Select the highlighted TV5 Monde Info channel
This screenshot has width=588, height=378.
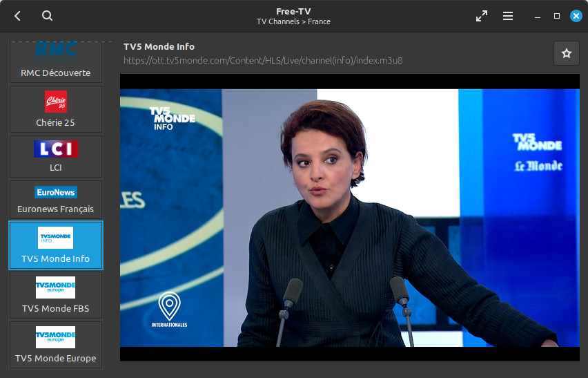pyautogui.click(x=56, y=245)
